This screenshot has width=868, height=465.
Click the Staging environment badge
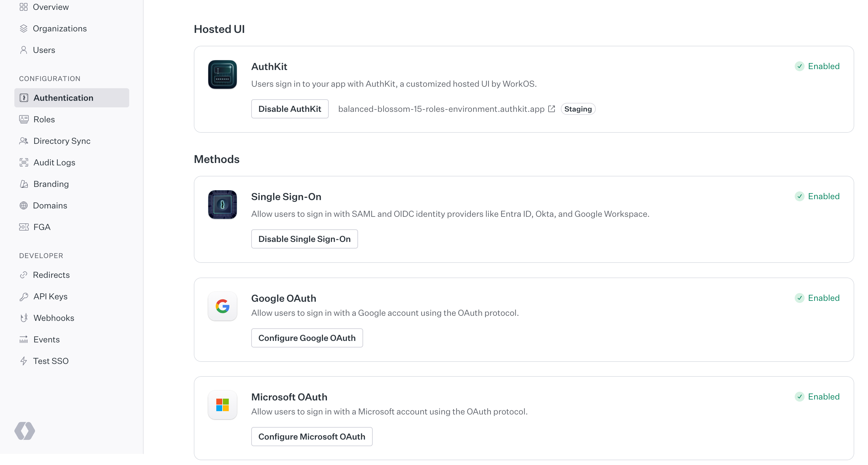pos(578,109)
